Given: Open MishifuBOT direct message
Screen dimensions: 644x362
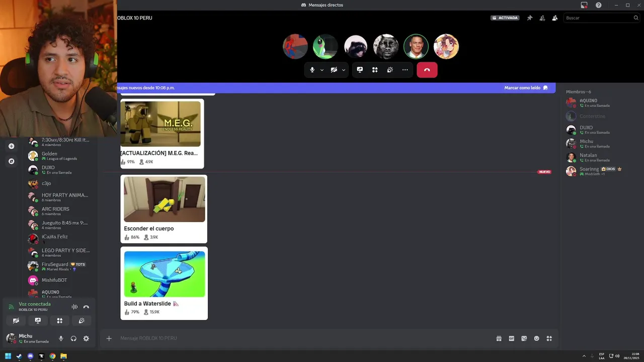Looking at the screenshot, I should pyautogui.click(x=60, y=280).
